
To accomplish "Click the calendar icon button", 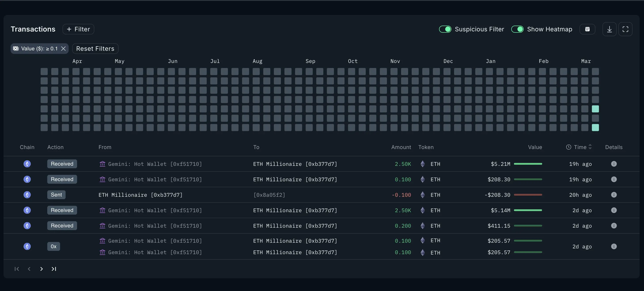I will (587, 29).
